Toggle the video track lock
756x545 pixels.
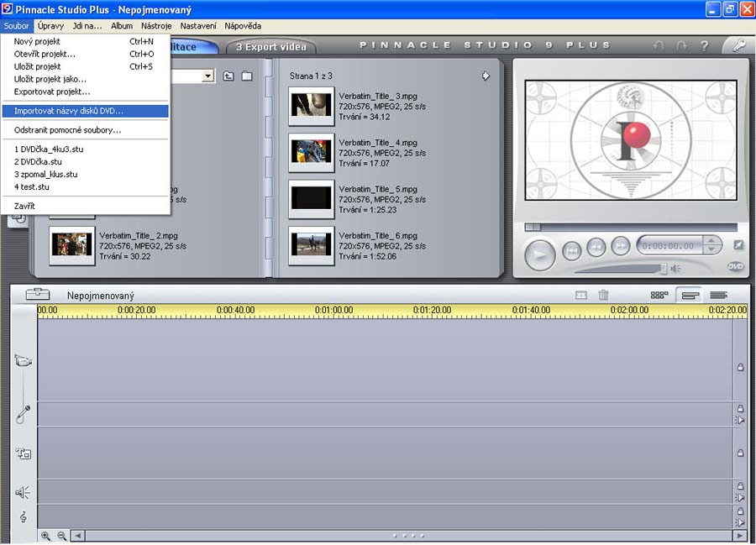pyautogui.click(x=740, y=367)
